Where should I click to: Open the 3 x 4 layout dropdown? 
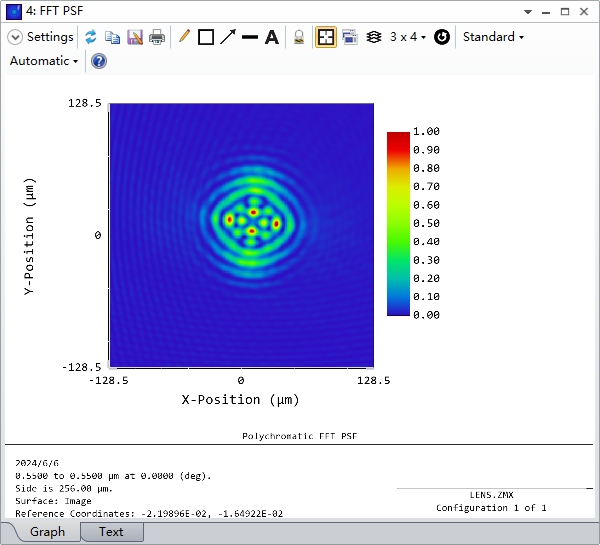(408, 37)
